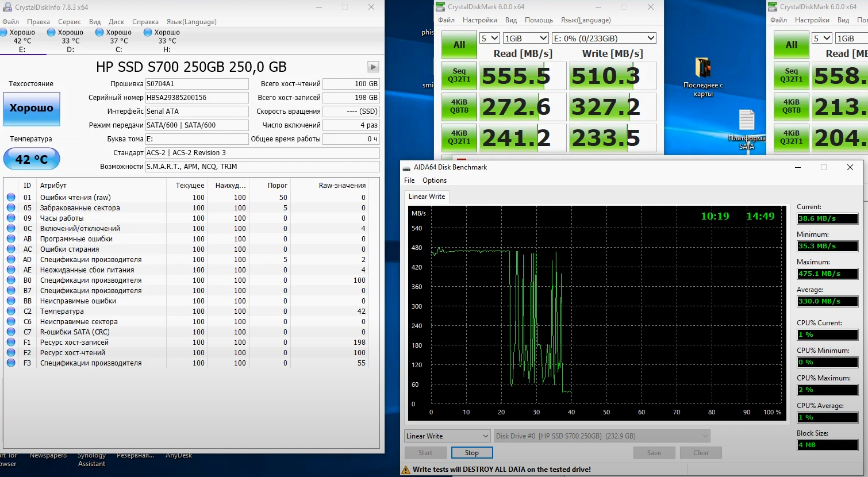Screen dimensions: 868x477
Task: Click the Серийный номер field HBSA29385200156
Action: tap(197, 98)
